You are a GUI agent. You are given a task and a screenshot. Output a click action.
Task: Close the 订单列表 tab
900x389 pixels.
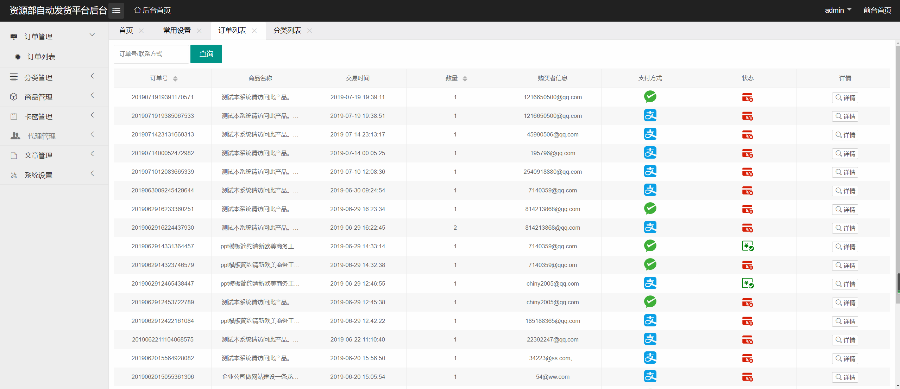[x=254, y=30]
